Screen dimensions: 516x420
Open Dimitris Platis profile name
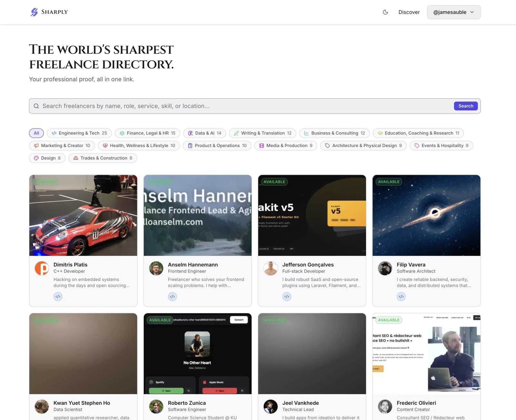pos(70,265)
